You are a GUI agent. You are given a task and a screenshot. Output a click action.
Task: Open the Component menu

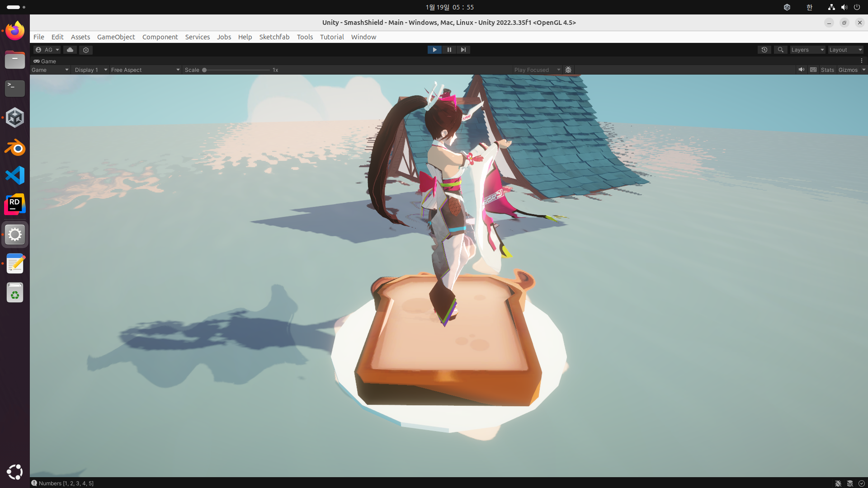160,37
